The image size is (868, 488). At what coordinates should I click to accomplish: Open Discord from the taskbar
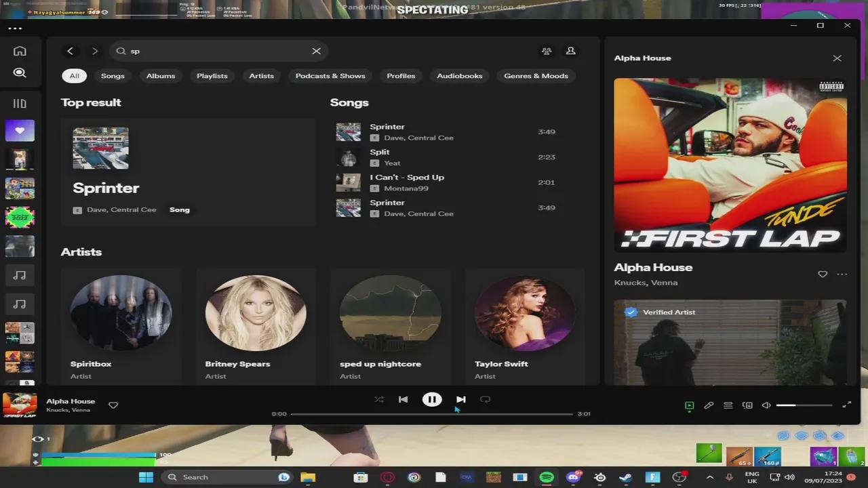click(573, 477)
